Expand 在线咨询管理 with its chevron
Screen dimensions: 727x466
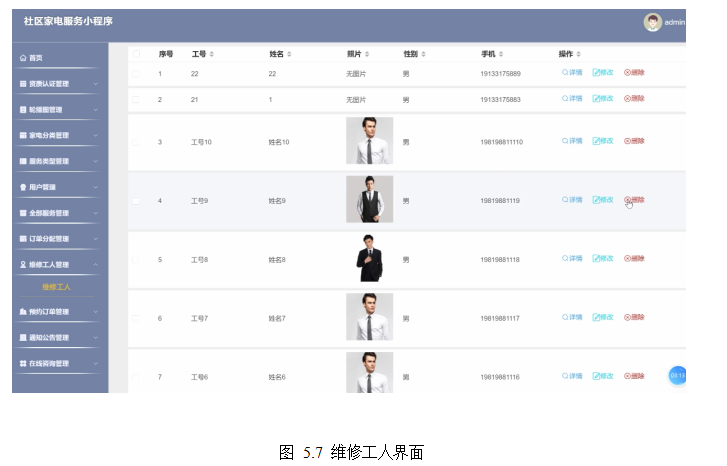96,364
